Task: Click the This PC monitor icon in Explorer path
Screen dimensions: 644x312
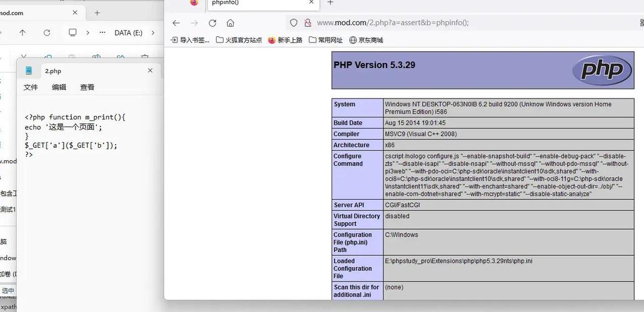Action: (72, 32)
